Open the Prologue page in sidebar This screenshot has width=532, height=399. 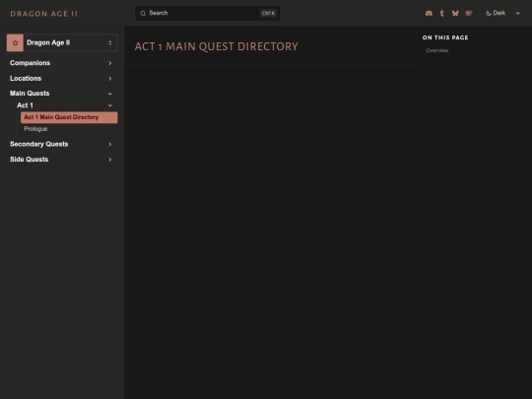click(x=69, y=129)
